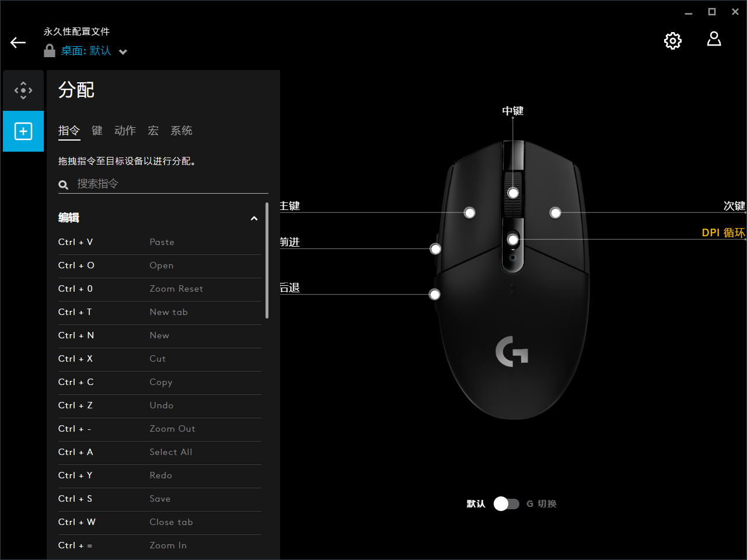Switch to the 动作 tab
747x560 pixels.
[x=125, y=131]
